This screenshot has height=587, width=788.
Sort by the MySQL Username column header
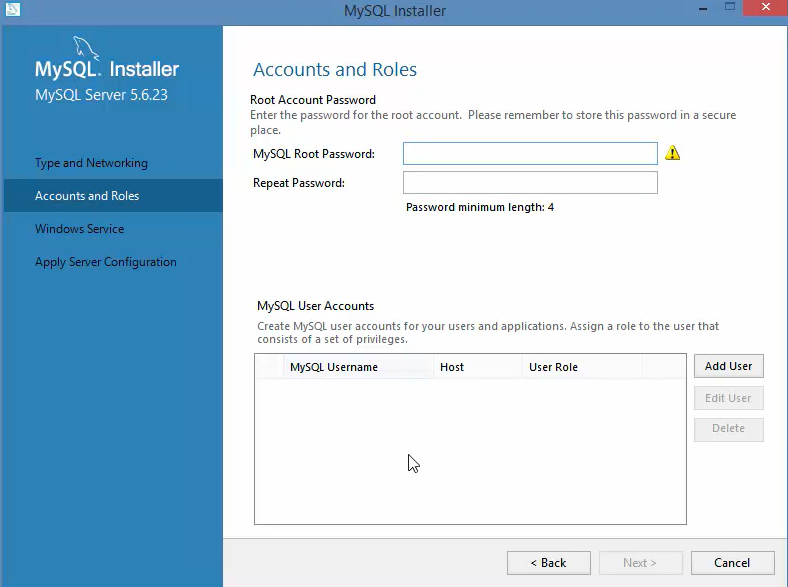pyautogui.click(x=334, y=367)
